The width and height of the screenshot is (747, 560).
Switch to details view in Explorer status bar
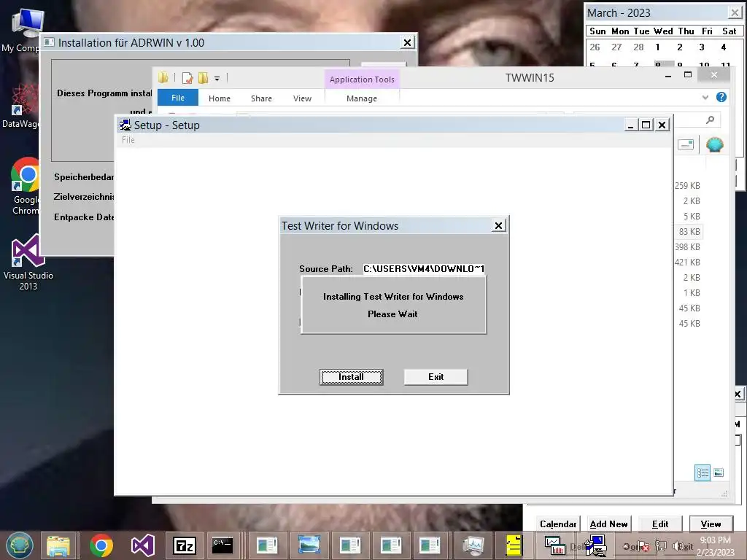point(703,472)
